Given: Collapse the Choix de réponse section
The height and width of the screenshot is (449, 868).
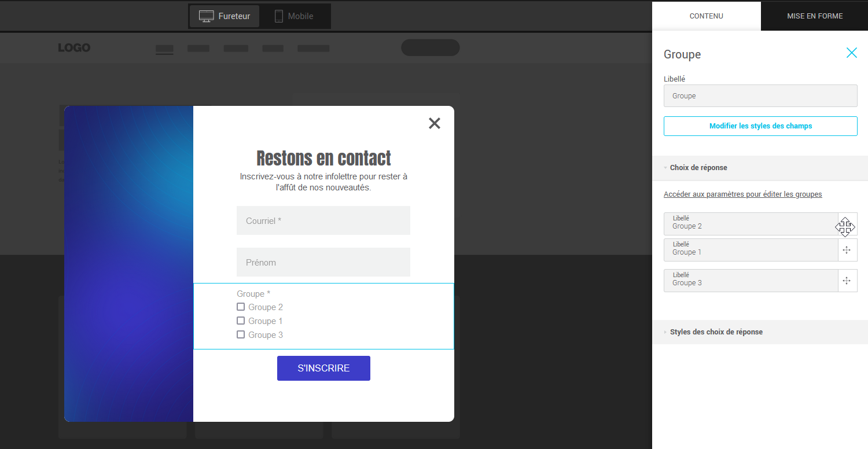Looking at the screenshot, I should (698, 168).
